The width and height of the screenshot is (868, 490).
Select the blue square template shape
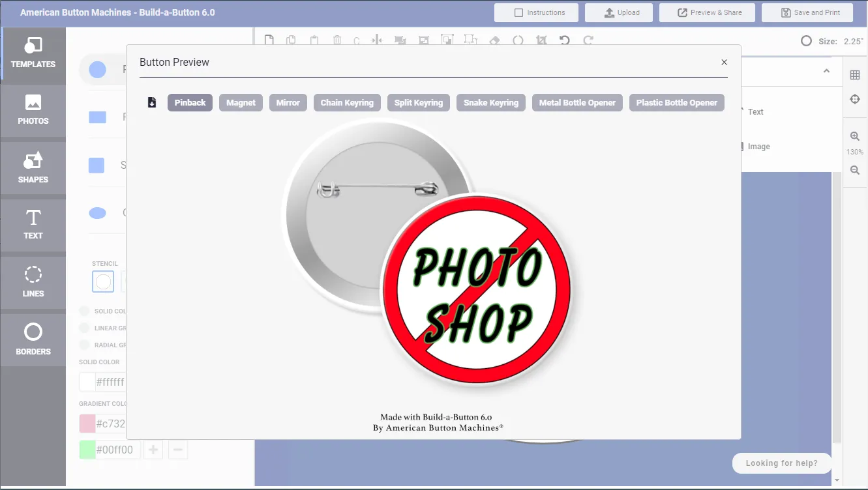point(97,166)
